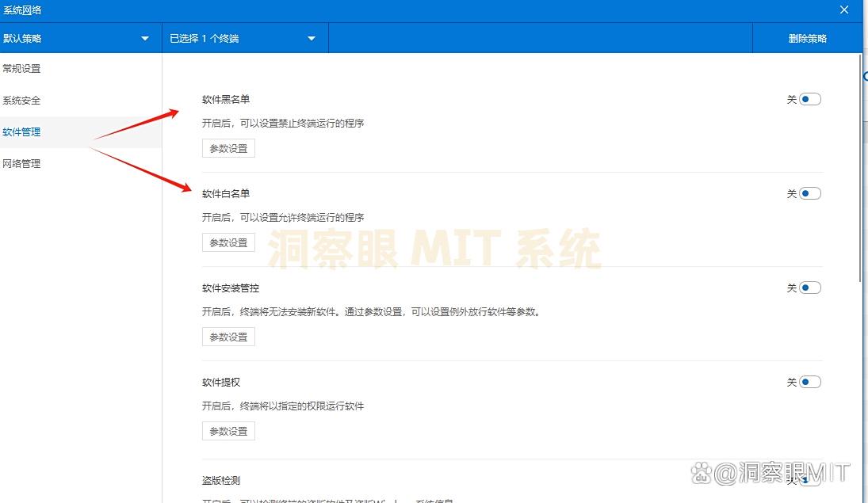The image size is (868, 503).
Task: Expand the 已选择 1 个终端 dropdown
Action: 245,38
